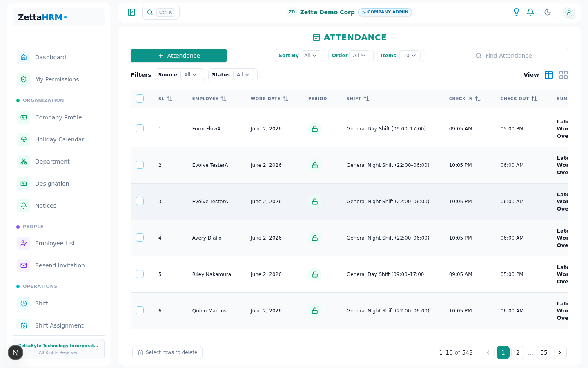
Task: Click Select rows to delete button
Action: click(167, 352)
